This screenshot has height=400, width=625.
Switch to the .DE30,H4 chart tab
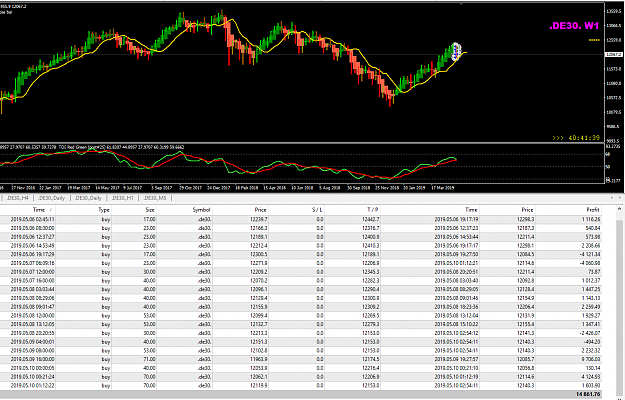pos(18,198)
